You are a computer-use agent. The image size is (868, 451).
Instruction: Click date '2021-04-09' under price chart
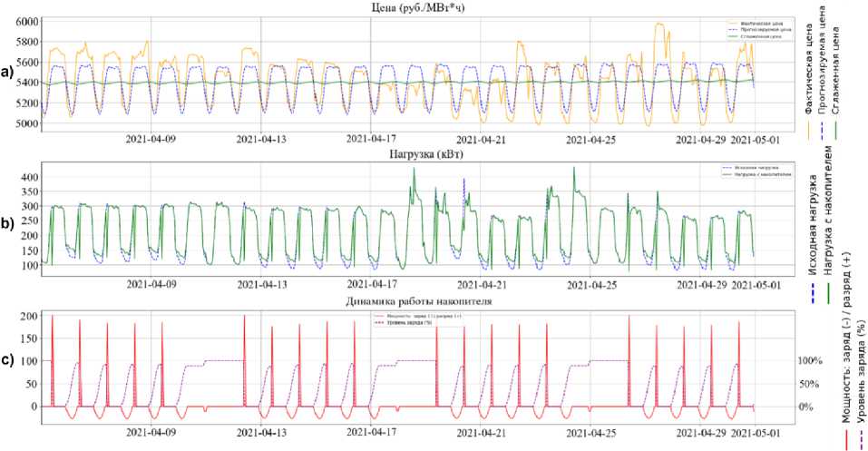(x=151, y=140)
